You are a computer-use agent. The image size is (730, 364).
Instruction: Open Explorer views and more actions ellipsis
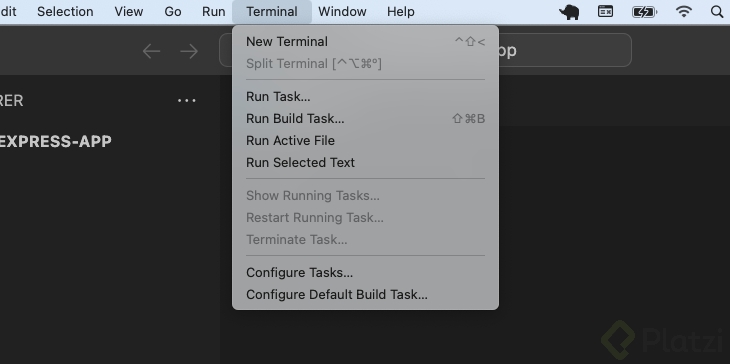pos(187,101)
